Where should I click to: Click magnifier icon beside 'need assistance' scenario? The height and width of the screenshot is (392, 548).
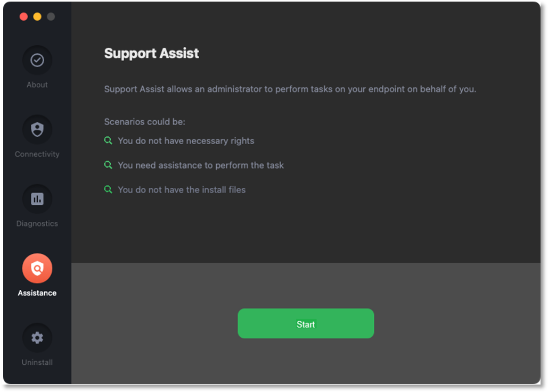tap(108, 165)
